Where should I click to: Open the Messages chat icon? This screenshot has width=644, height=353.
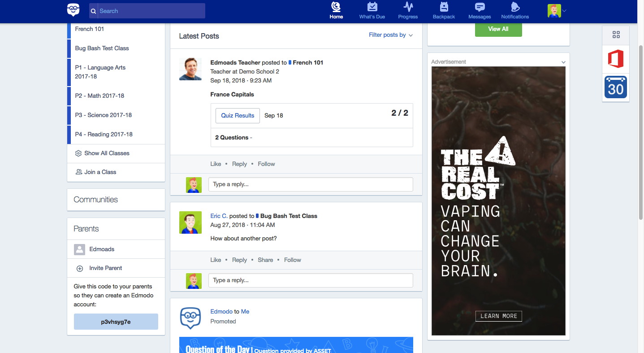tap(480, 7)
